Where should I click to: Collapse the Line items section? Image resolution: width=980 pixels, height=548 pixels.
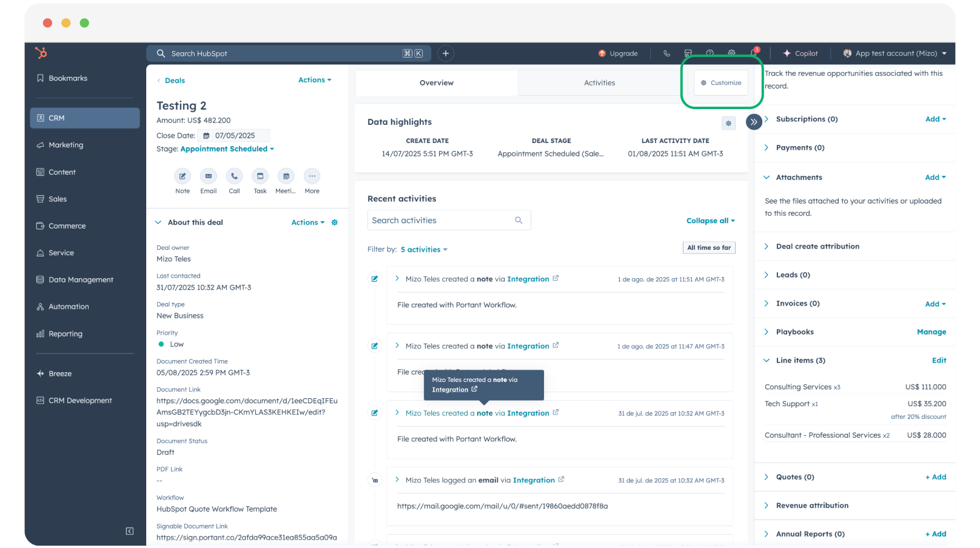[767, 361]
